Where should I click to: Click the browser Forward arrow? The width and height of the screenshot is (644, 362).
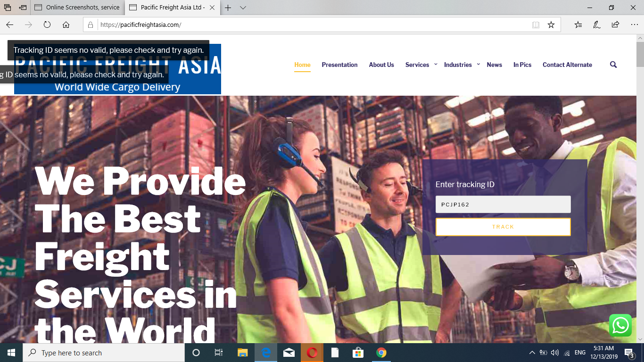tap(28, 25)
